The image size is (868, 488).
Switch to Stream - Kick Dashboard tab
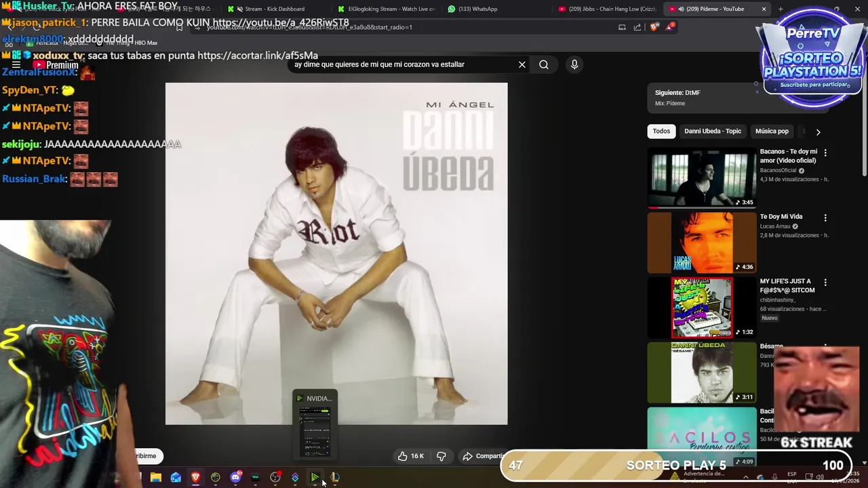coord(275,9)
